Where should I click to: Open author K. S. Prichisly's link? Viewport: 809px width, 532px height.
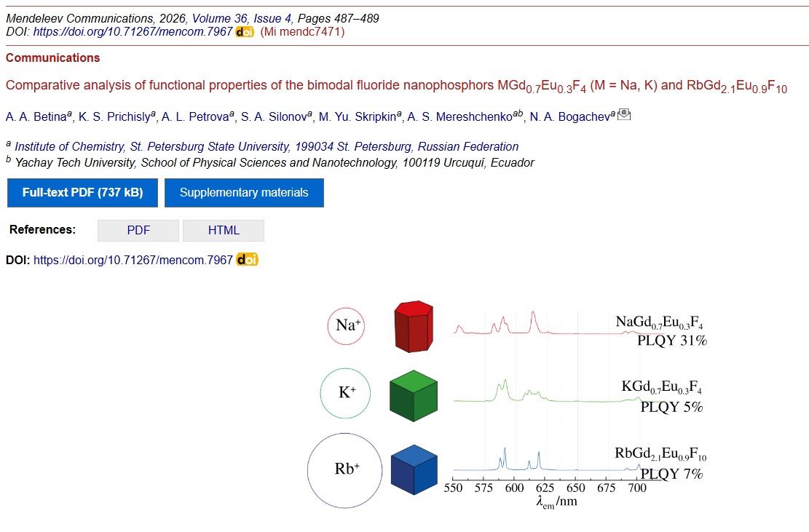point(115,117)
